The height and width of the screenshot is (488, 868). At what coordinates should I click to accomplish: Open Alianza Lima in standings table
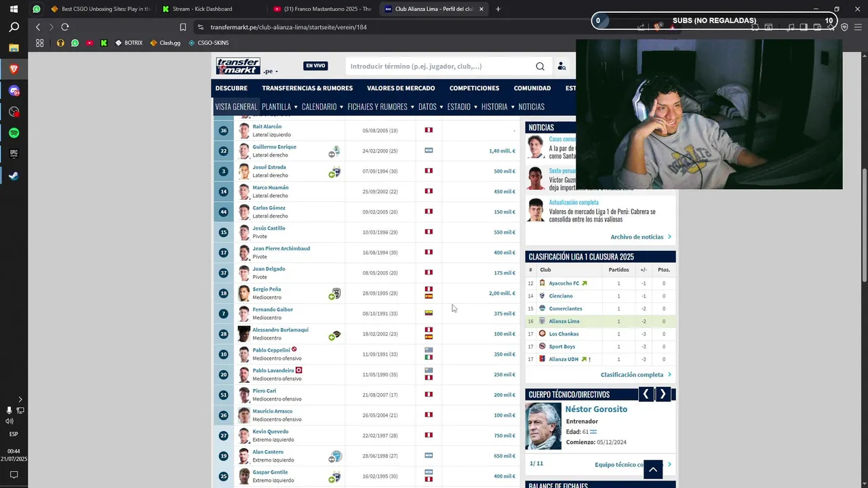pyautogui.click(x=564, y=321)
